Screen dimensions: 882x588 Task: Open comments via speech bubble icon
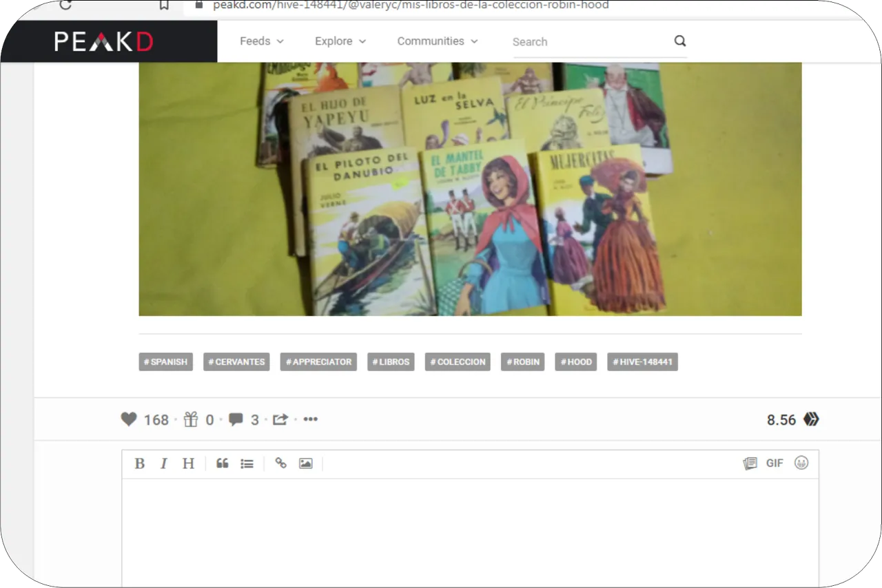236,419
